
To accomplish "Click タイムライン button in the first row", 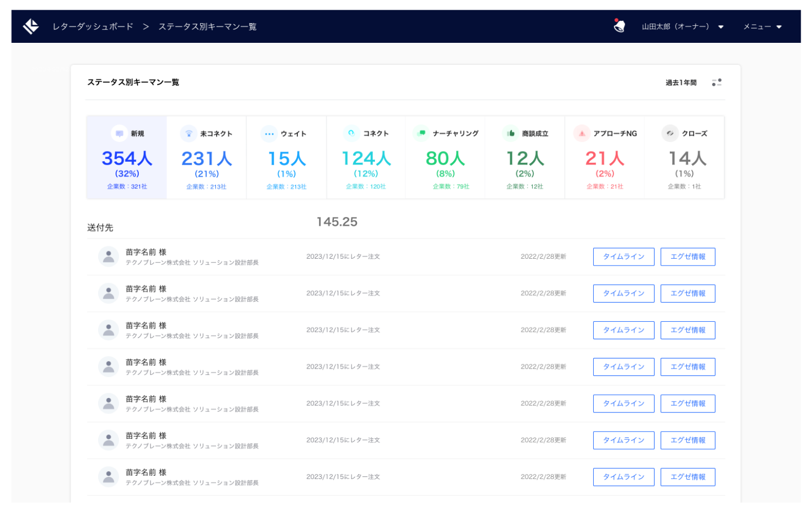I will (623, 256).
